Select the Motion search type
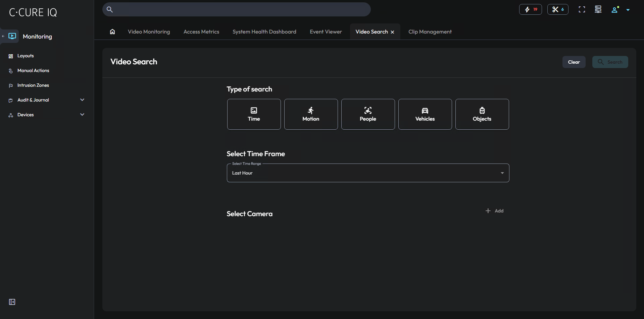This screenshot has width=644, height=319. [311, 114]
